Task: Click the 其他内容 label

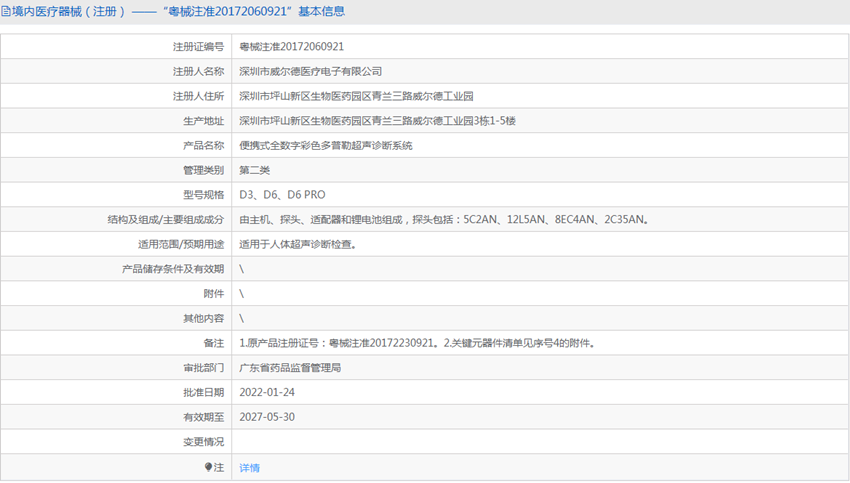Action: (x=203, y=319)
